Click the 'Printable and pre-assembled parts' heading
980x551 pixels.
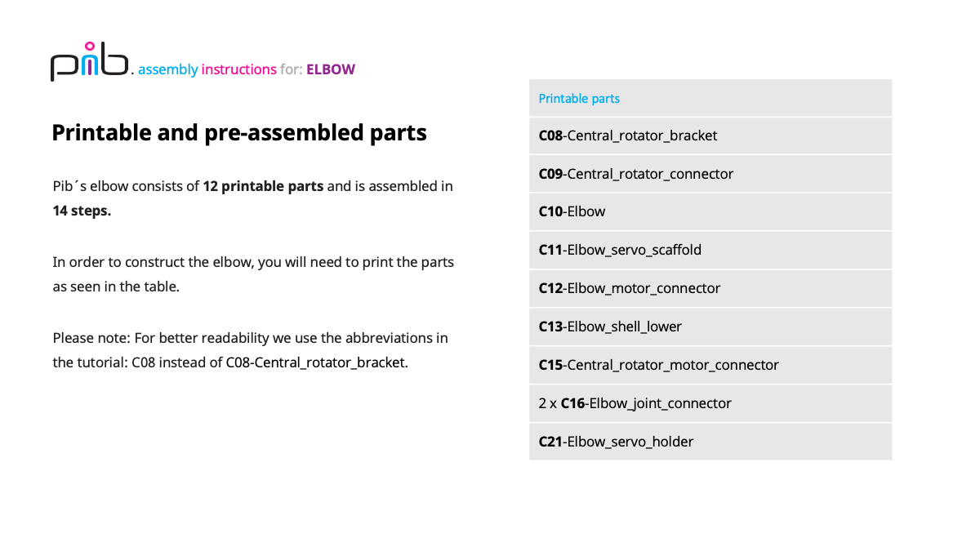click(238, 132)
